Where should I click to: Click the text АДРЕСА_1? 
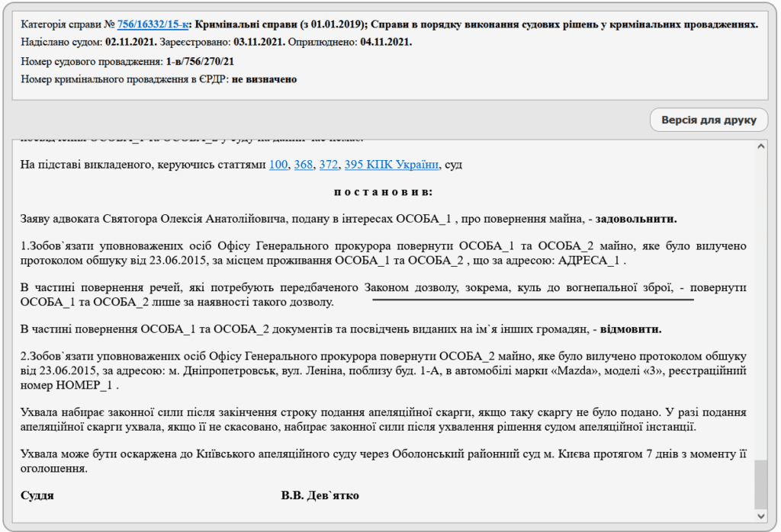coord(589,261)
